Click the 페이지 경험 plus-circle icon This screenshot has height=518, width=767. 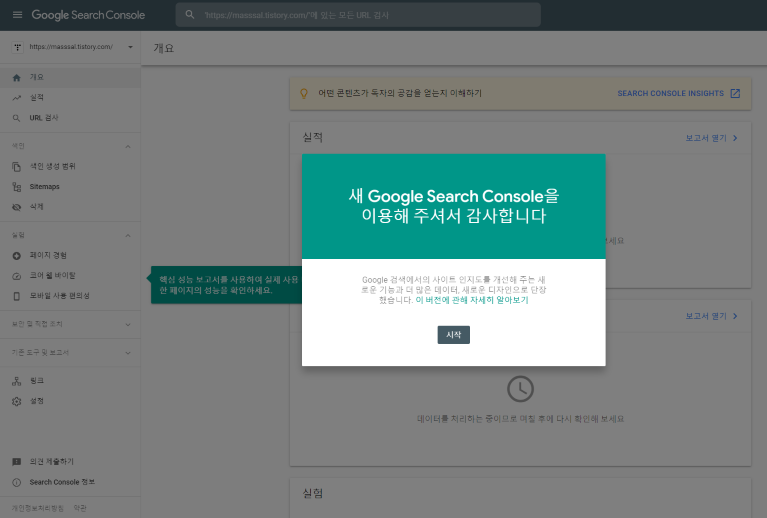(x=17, y=255)
